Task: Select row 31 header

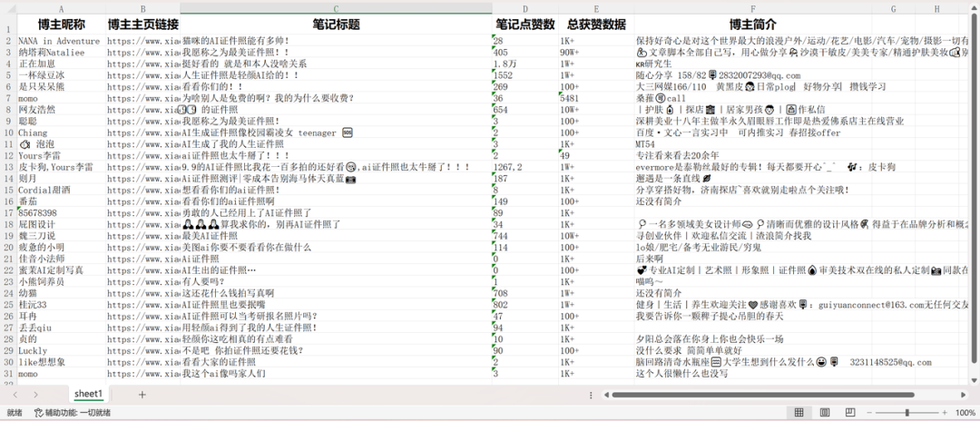Action: (9, 374)
